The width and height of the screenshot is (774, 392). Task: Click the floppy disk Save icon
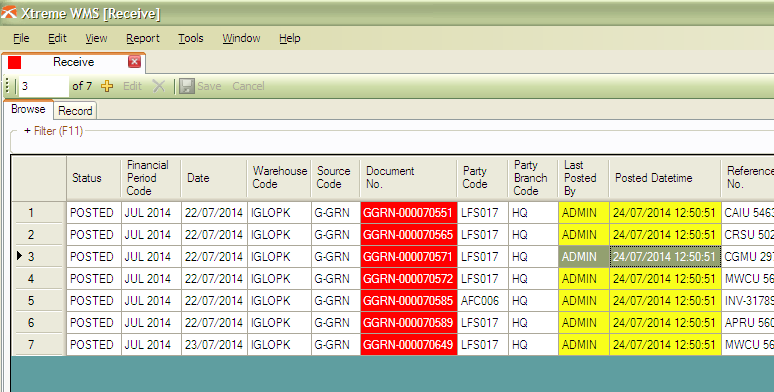(186, 86)
